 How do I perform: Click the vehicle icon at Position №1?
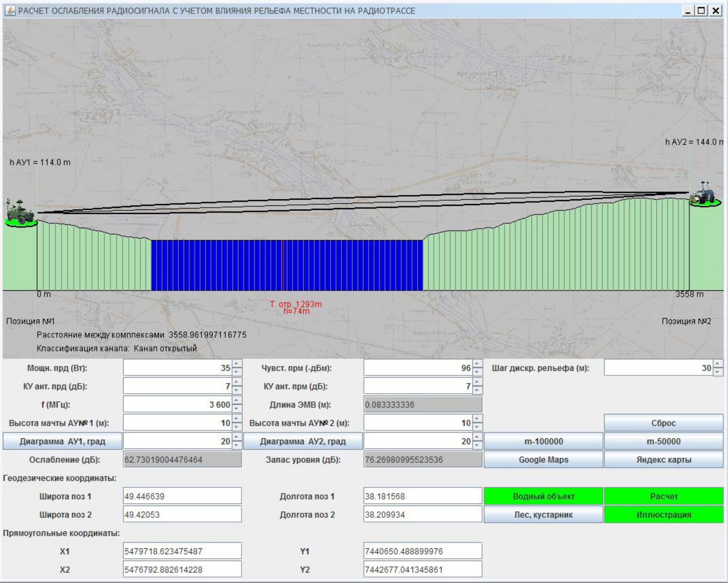pos(20,213)
